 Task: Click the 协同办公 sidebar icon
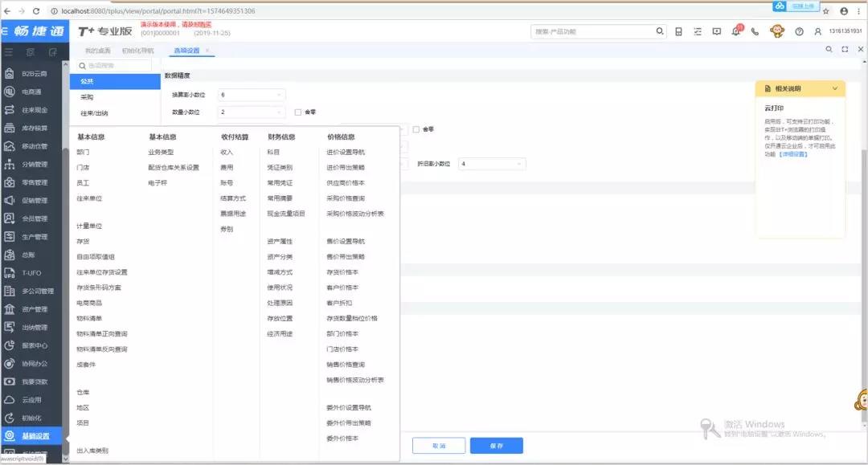pos(10,363)
